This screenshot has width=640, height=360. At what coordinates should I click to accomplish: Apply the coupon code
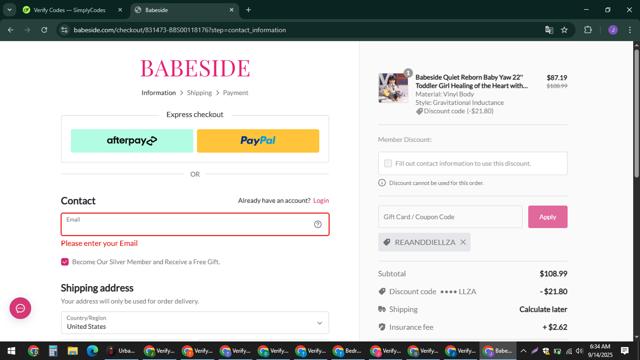click(547, 217)
